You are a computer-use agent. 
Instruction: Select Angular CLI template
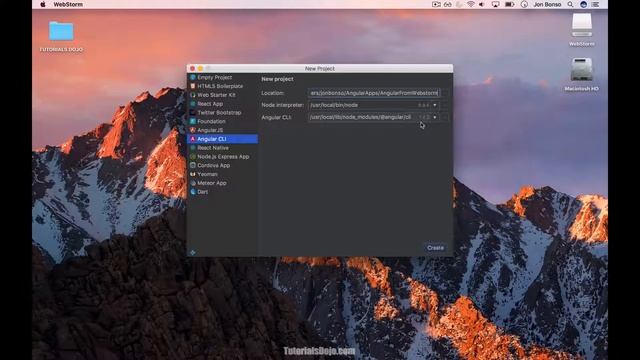(222, 139)
